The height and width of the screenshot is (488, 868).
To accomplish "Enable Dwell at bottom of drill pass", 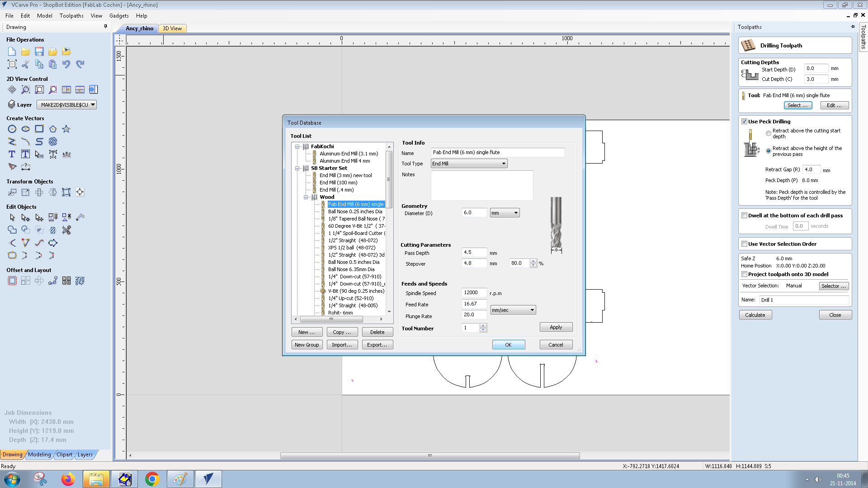I will (x=744, y=216).
